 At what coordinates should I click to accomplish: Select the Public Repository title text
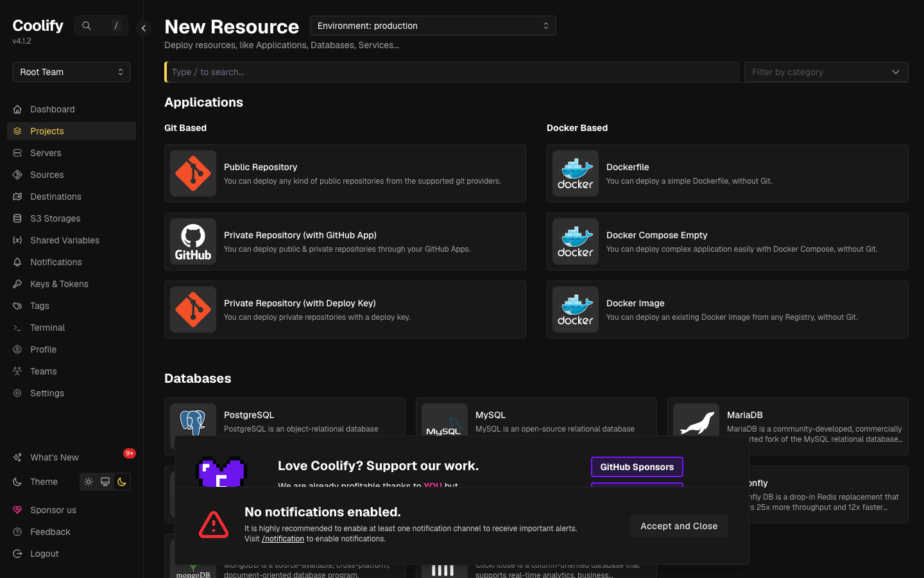click(261, 167)
